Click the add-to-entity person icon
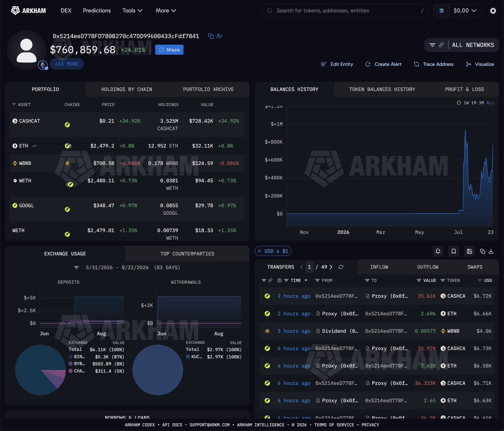Viewport: 504px width, 431px height. click(x=219, y=36)
